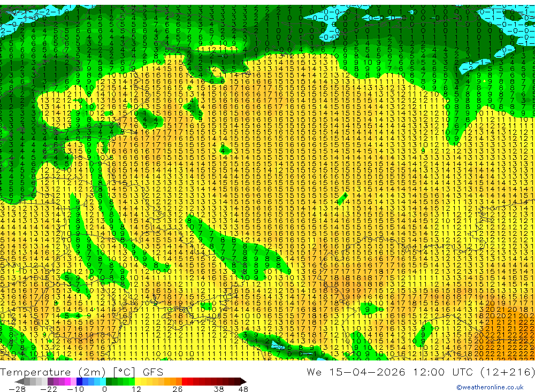Click the '26' scale label under the color bar
The image size is (535, 392).
[178, 389]
